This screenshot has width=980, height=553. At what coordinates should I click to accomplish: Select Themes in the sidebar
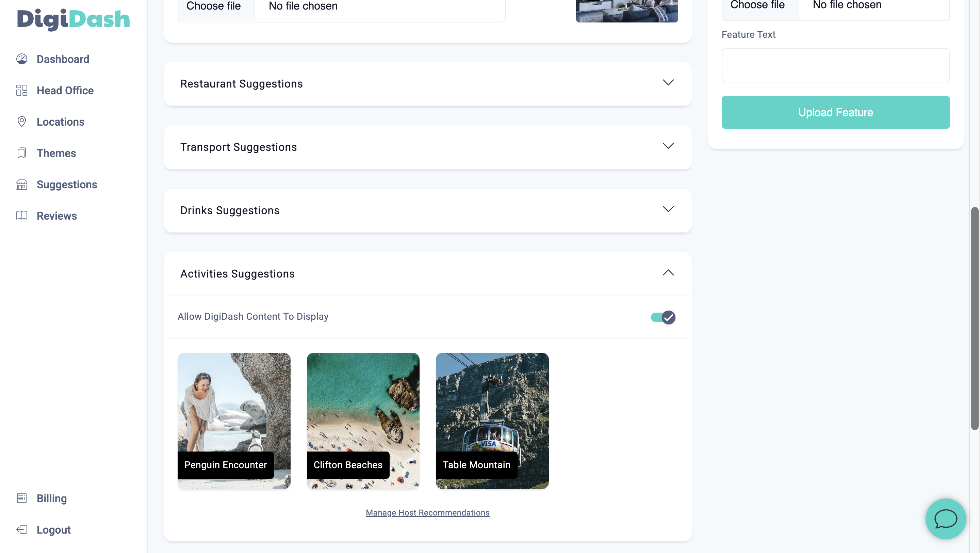(x=56, y=153)
